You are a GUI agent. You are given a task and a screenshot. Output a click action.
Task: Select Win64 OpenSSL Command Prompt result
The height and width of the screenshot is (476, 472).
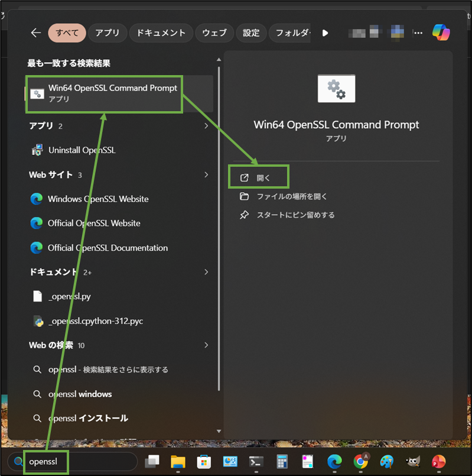[119, 94]
